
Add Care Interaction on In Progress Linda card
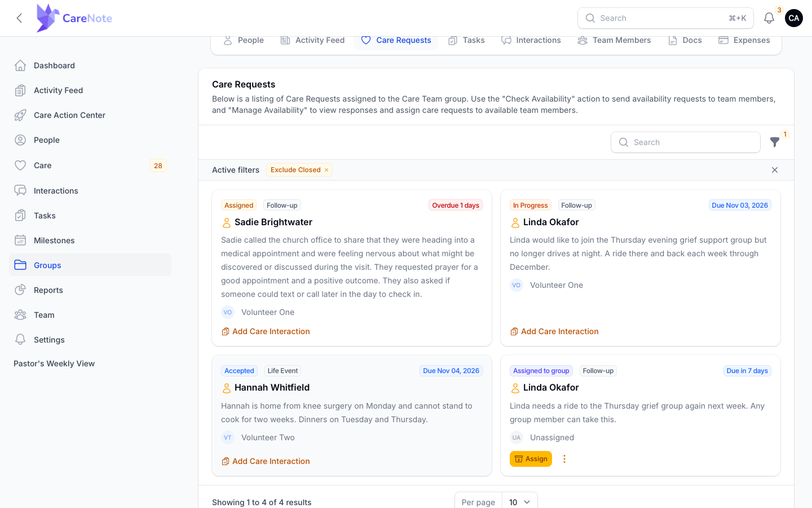click(x=554, y=331)
